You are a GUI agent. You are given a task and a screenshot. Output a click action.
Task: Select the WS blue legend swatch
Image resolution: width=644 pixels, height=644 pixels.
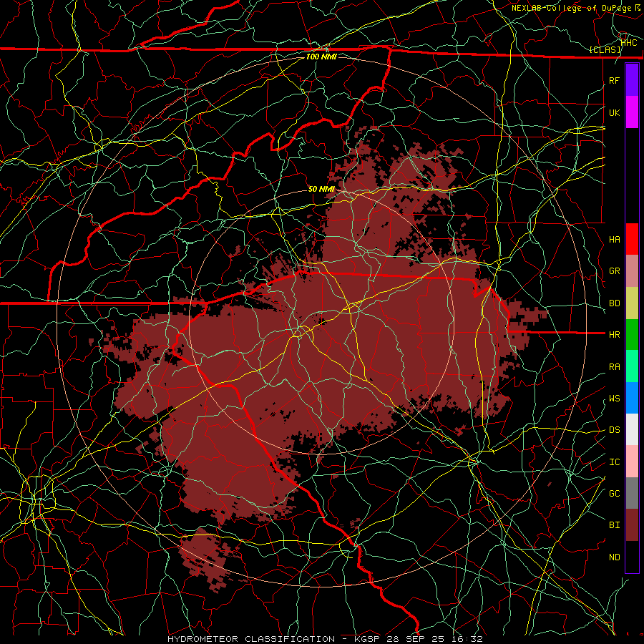click(x=632, y=398)
